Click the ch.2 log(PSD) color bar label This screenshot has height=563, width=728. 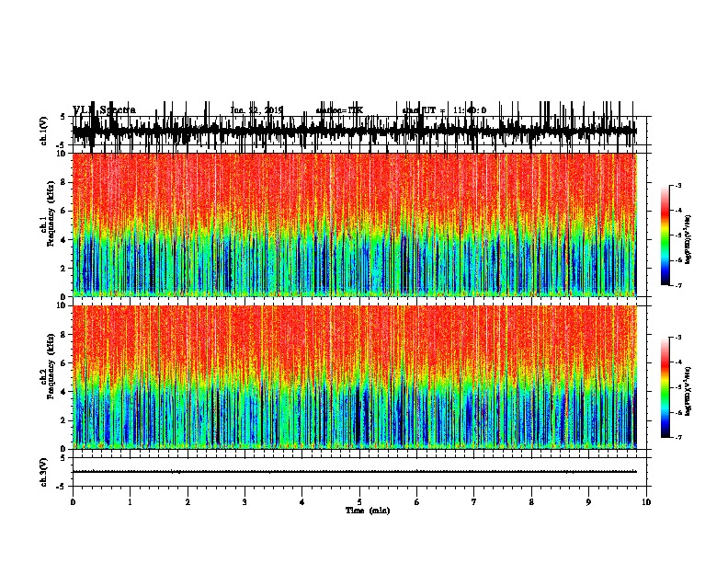pos(688,391)
